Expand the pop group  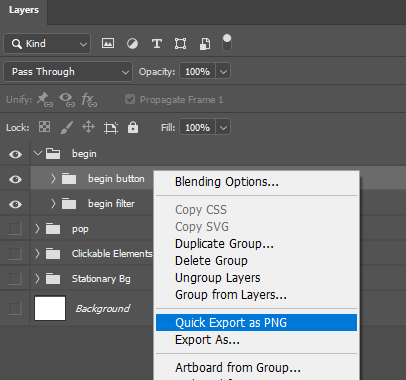coord(37,229)
